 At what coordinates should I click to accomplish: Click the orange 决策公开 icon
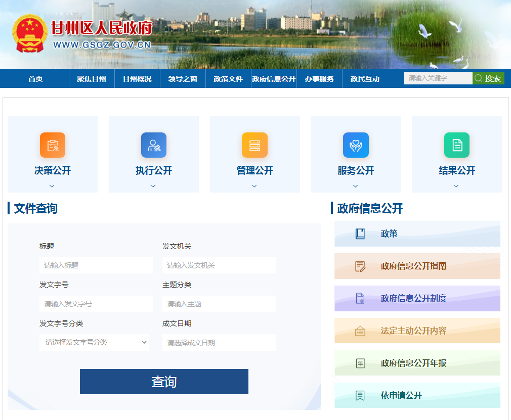53,145
